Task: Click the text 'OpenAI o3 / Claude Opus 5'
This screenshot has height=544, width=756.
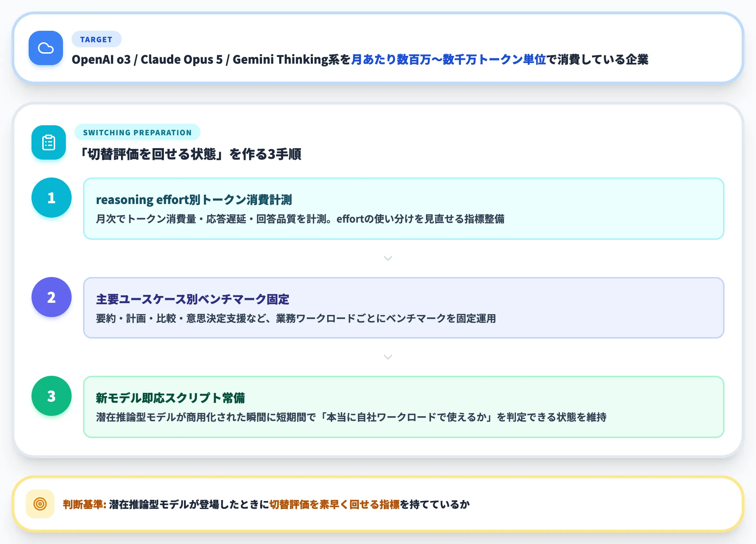Action: pos(147,59)
